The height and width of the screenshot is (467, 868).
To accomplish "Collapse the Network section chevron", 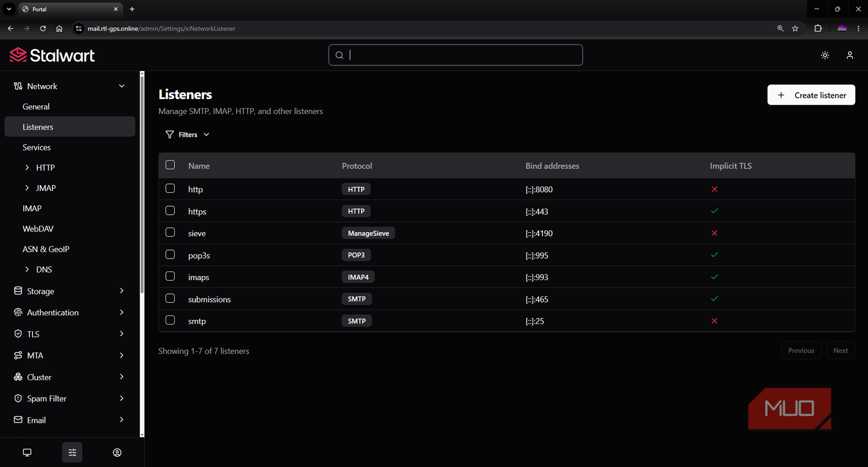I will tap(122, 86).
